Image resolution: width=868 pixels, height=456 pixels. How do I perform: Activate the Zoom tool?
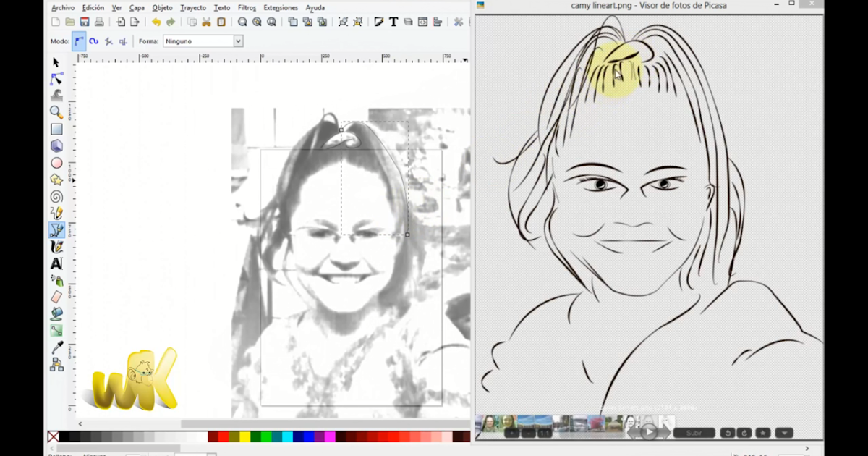pyautogui.click(x=56, y=112)
